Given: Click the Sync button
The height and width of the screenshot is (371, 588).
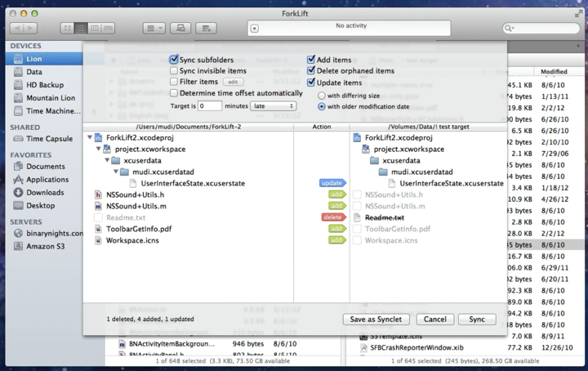Looking at the screenshot, I should (477, 320).
